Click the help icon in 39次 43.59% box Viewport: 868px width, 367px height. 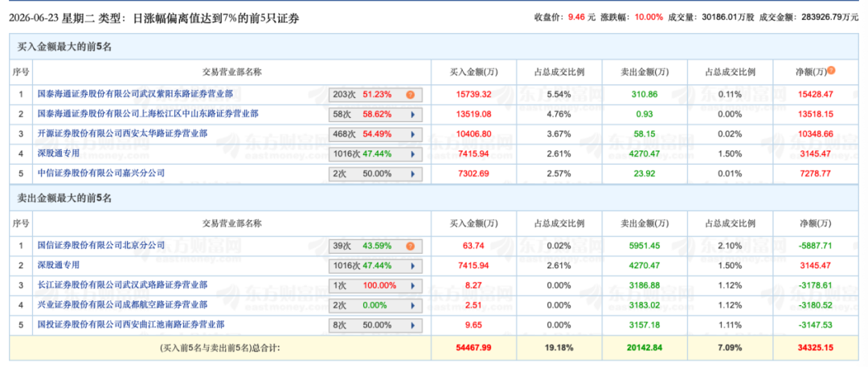click(x=410, y=246)
